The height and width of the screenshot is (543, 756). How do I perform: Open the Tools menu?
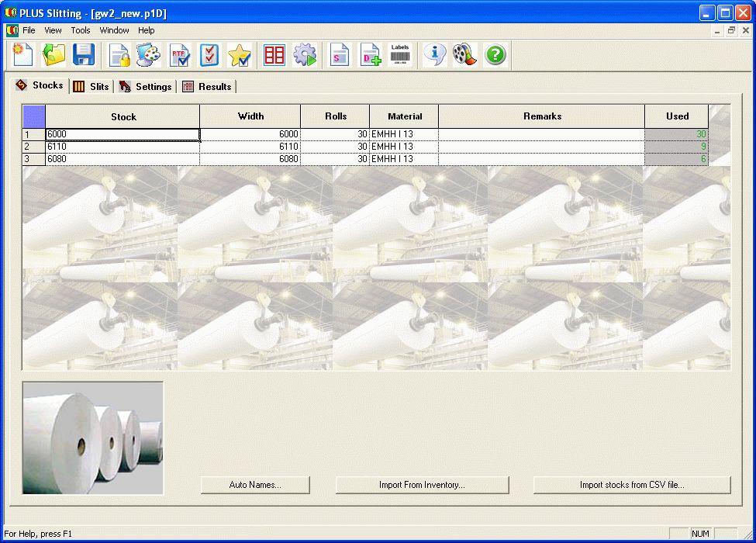point(80,30)
